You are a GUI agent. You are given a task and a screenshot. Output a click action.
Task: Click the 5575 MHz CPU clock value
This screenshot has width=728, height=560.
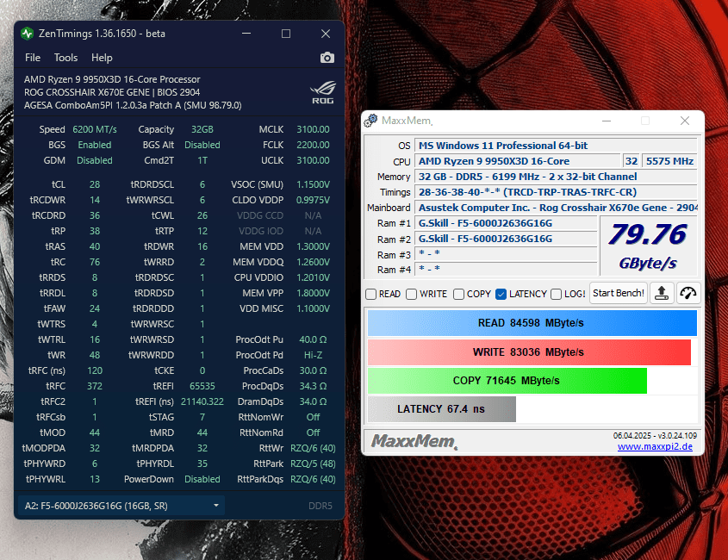(669, 161)
